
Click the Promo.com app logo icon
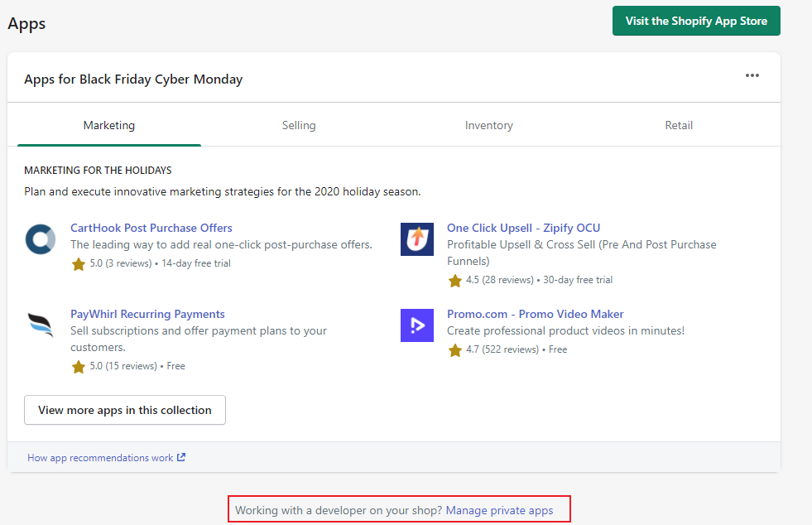tap(416, 325)
